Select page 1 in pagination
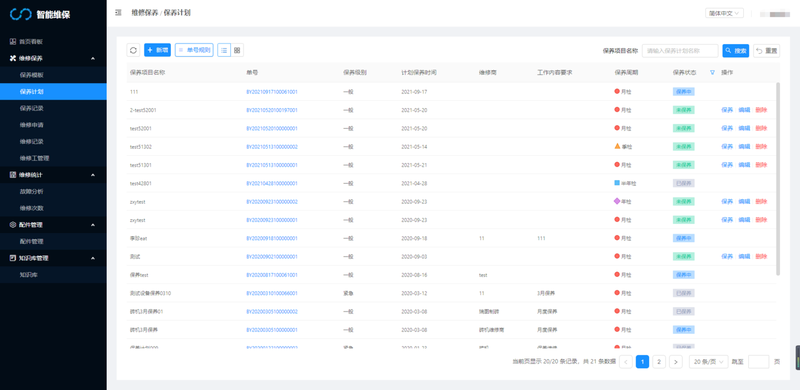Image resolution: width=800 pixels, height=390 pixels. [x=642, y=362]
